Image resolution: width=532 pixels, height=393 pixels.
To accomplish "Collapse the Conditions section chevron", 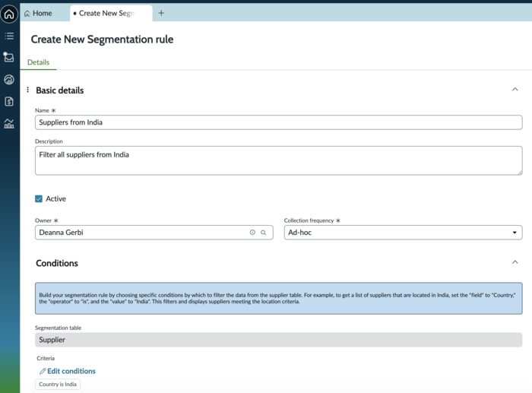I will [515, 262].
